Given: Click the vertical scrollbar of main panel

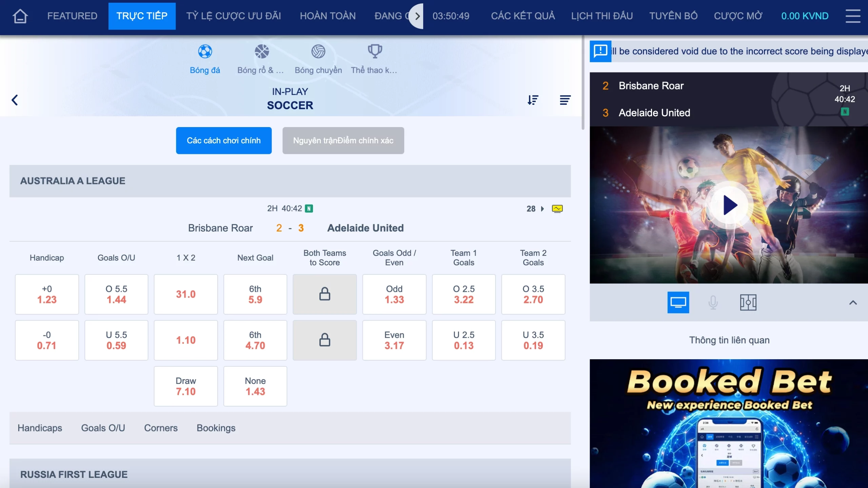Looking at the screenshot, I should pyautogui.click(x=583, y=83).
